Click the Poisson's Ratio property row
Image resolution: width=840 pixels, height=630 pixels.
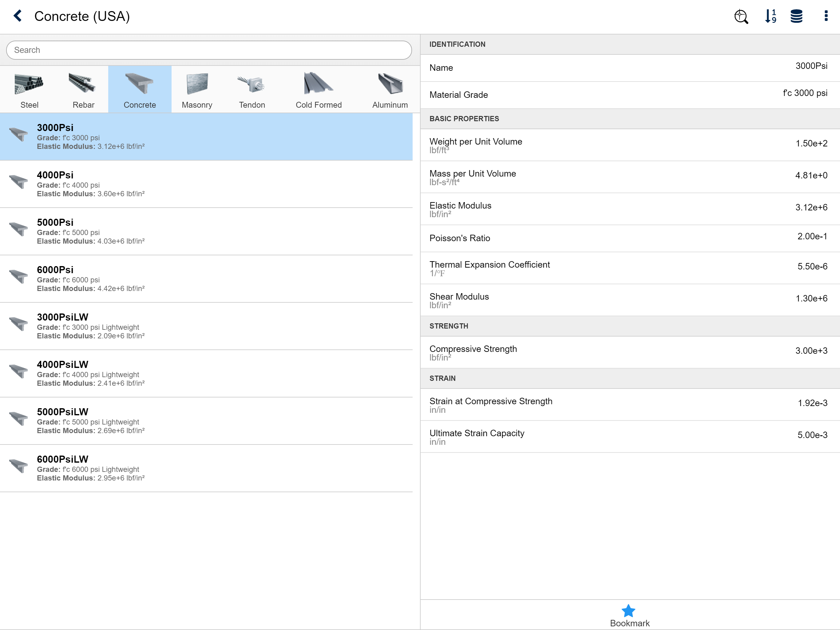tap(630, 238)
